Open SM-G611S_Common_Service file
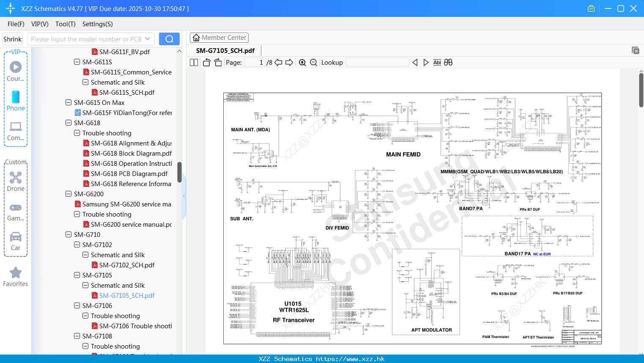This screenshot has width=644, height=363. pos(131,72)
